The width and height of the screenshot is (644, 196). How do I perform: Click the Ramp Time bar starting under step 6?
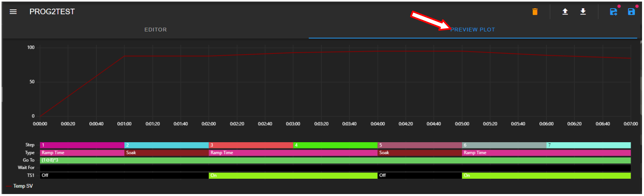pyautogui.click(x=546, y=153)
